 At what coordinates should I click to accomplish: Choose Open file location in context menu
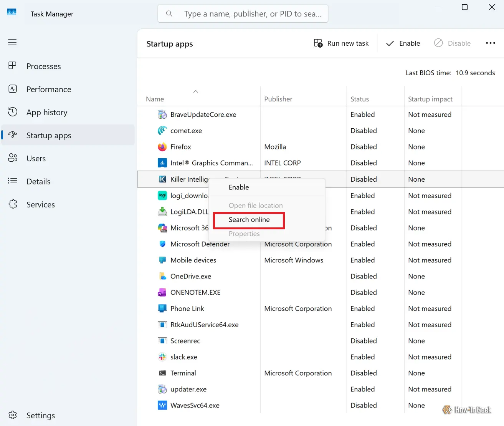click(x=267, y=206)
